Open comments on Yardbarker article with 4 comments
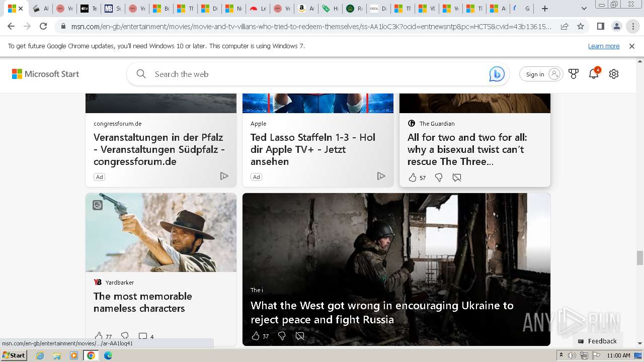The height and width of the screenshot is (362, 644). tap(146, 336)
